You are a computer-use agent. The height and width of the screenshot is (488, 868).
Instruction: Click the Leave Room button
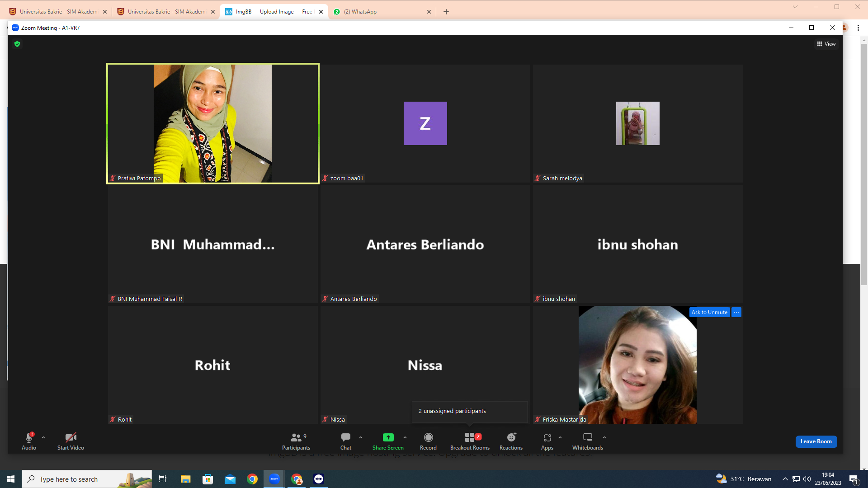tap(816, 441)
